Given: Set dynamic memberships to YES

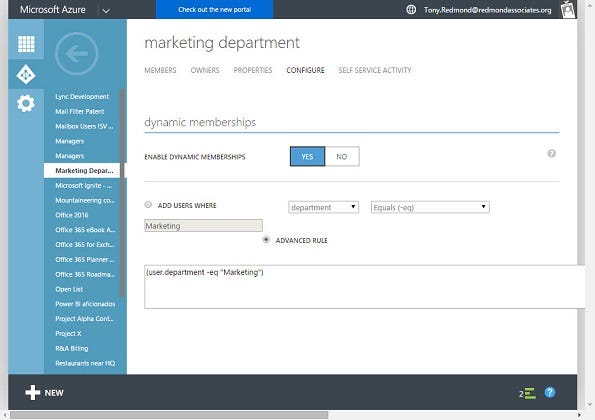Looking at the screenshot, I should (307, 156).
